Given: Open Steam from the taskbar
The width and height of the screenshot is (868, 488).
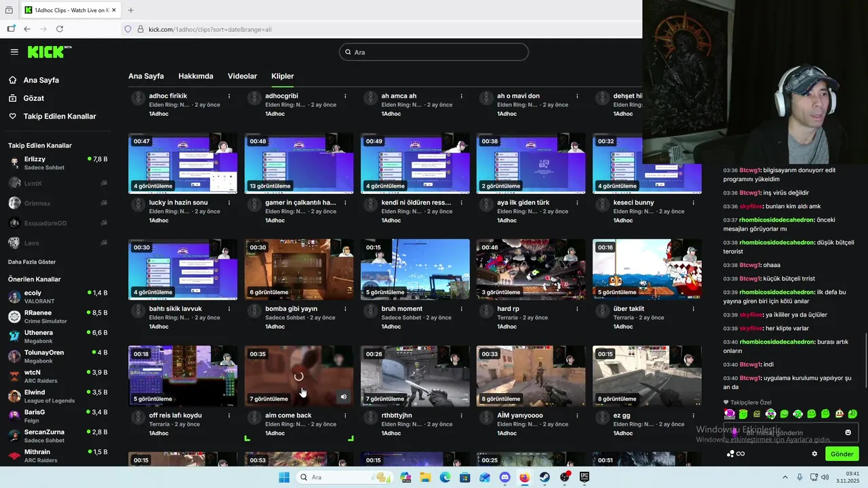Looking at the screenshot, I should [x=545, y=477].
